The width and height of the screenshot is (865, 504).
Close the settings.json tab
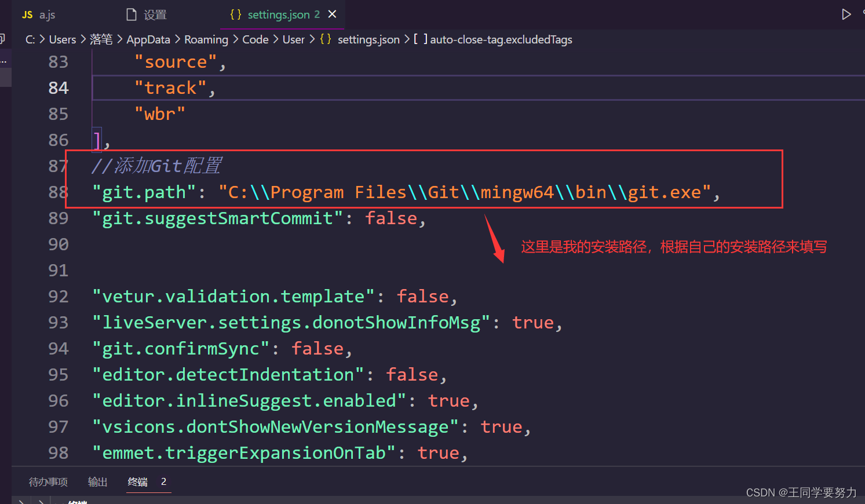pos(333,14)
